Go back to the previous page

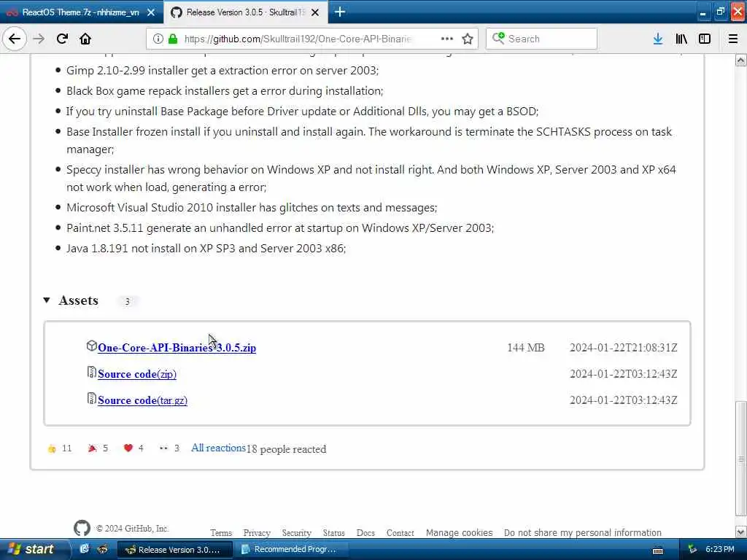pyautogui.click(x=15, y=39)
